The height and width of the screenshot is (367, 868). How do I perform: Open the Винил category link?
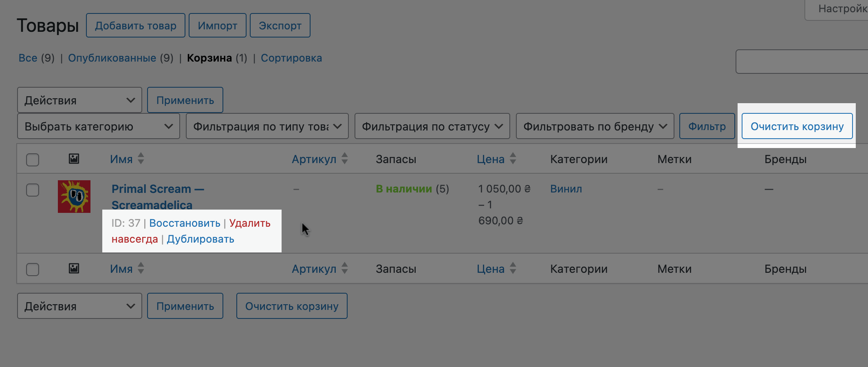[566, 189]
